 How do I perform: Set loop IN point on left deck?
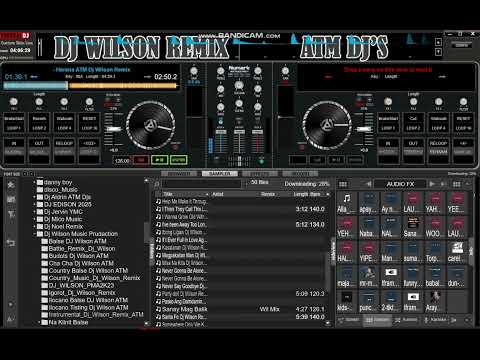tap(14, 143)
